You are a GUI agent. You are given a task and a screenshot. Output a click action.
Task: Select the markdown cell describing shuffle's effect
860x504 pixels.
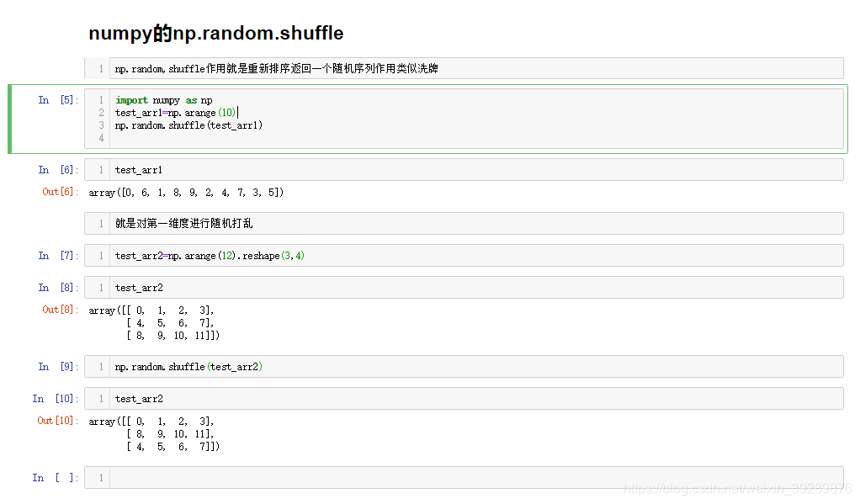tap(464, 68)
